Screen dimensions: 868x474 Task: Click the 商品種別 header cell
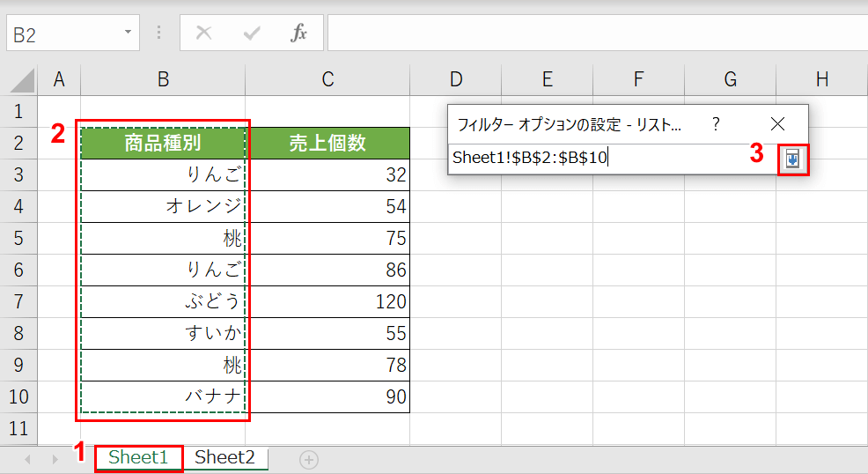pos(163,143)
